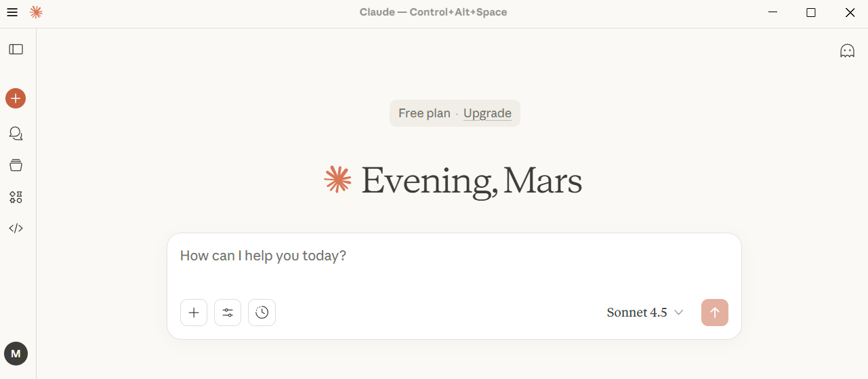This screenshot has width=868, height=379.
Task: Focus the 'How can I help you today?' field
Action: [454, 256]
